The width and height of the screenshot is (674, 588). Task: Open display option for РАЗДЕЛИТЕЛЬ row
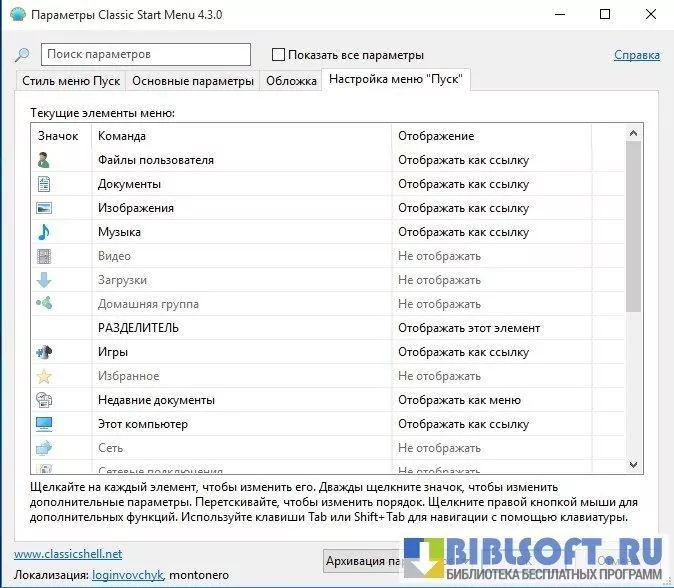pos(468,328)
